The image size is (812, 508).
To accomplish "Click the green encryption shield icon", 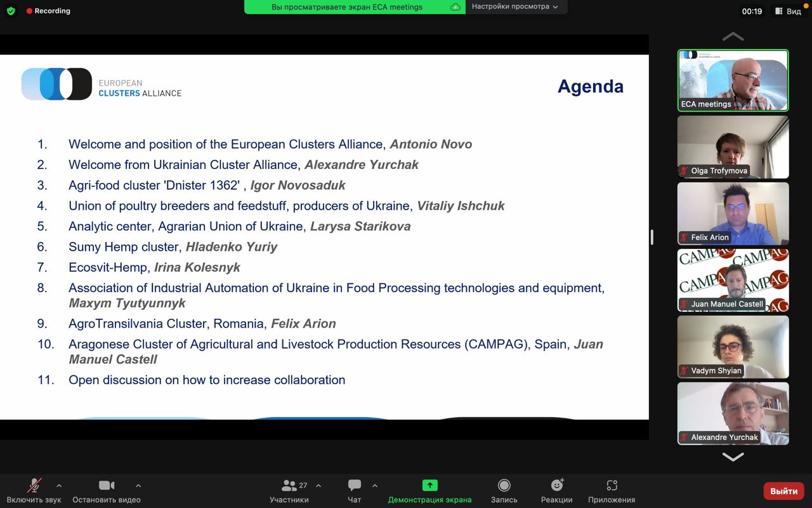I will [11, 11].
